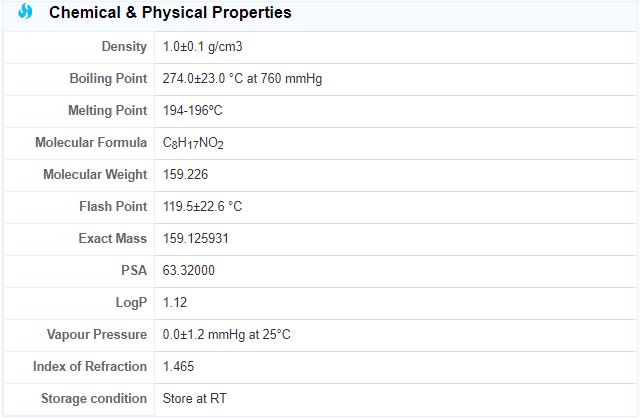Image resolution: width=640 pixels, height=419 pixels.
Task: Click the Molecular Weight value 159.226
Action: coord(186,175)
